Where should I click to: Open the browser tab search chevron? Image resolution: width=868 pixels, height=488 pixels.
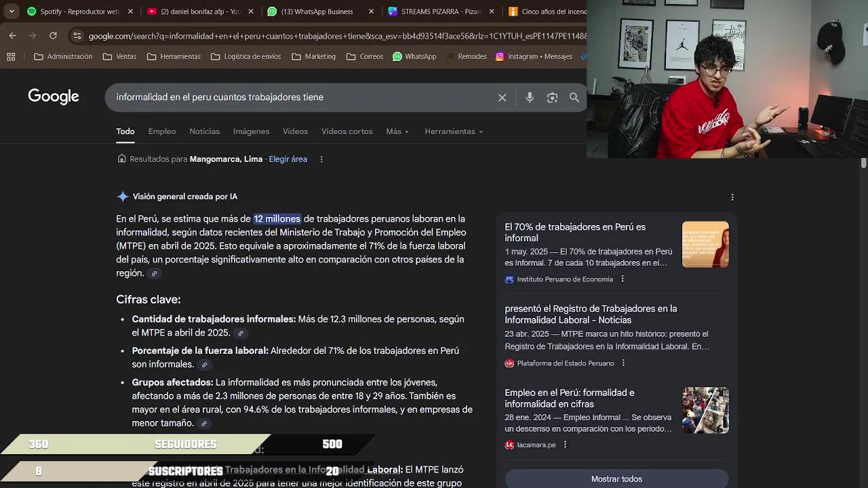[x=11, y=12]
